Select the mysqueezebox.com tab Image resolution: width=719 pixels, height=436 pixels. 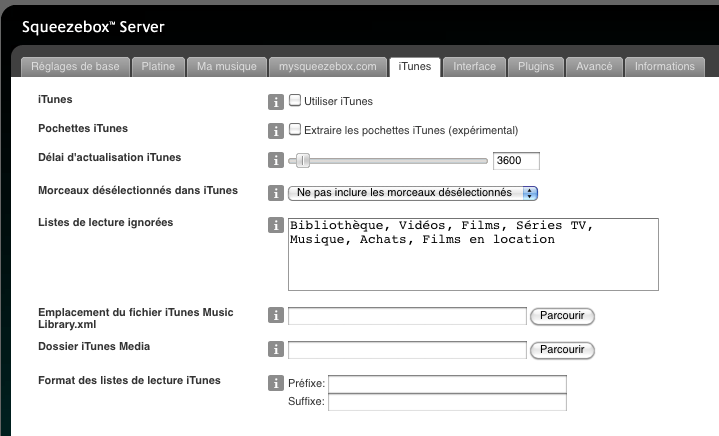click(x=327, y=67)
